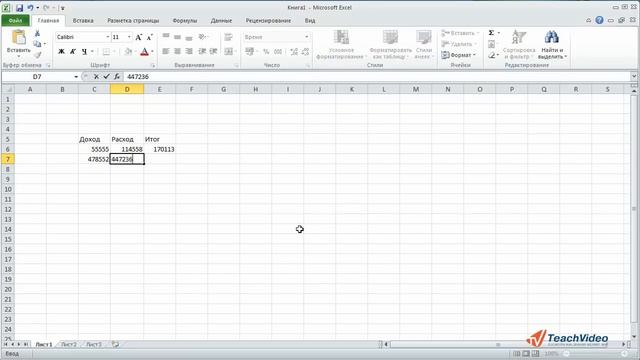Open the font color dropdown arrow
Image resolution: width=640 pixels, height=360 pixels.
point(152,51)
